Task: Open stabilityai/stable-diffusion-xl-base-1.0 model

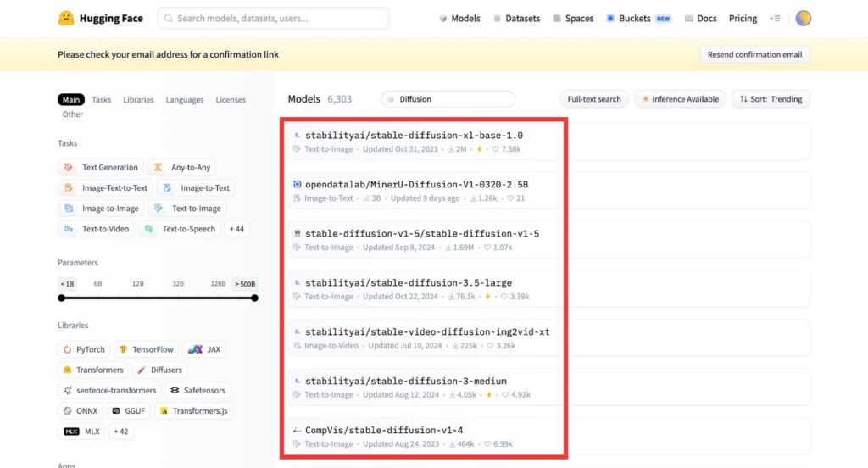Action: [x=414, y=135]
